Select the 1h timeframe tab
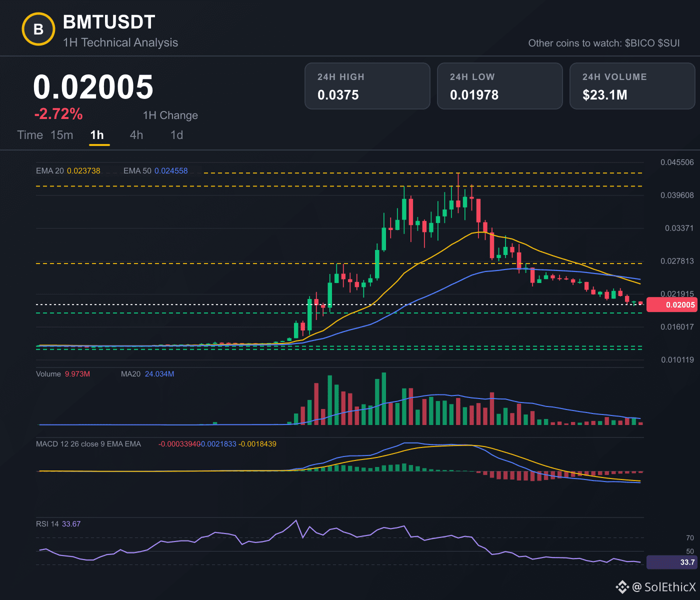 97,135
